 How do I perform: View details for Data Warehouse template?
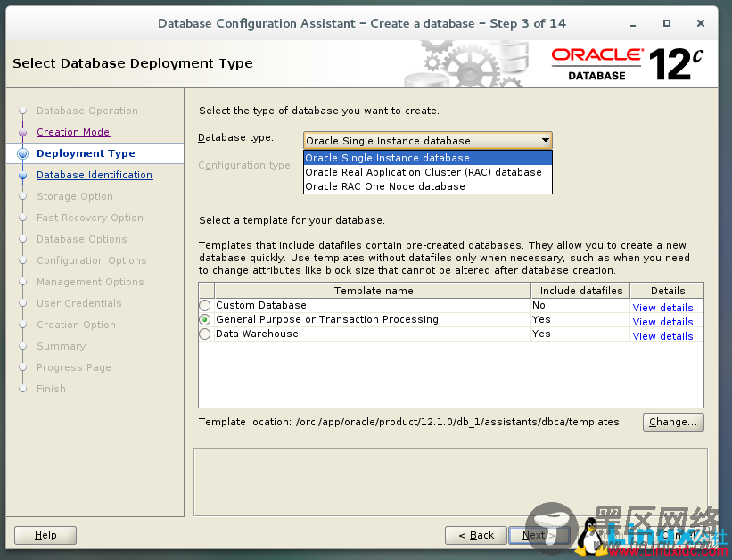[x=662, y=336]
